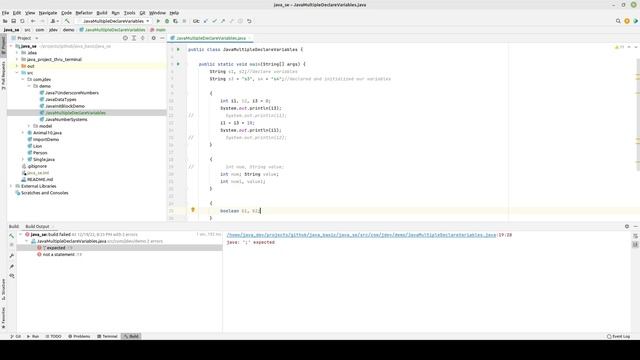The width and height of the screenshot is (640, 360).
Task: Open the IDE updates orange icon
Action: 627,21
